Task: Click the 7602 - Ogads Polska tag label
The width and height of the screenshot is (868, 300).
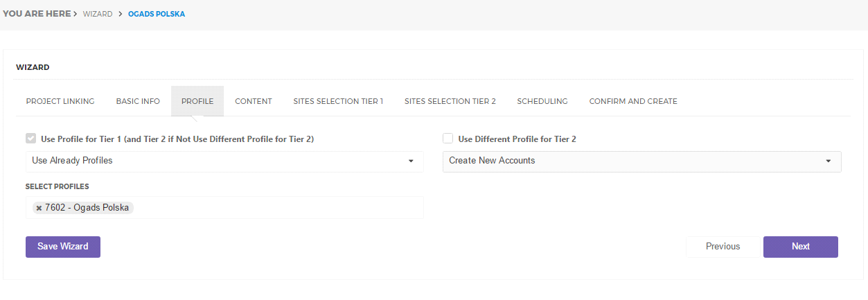Action: point(87,208)
